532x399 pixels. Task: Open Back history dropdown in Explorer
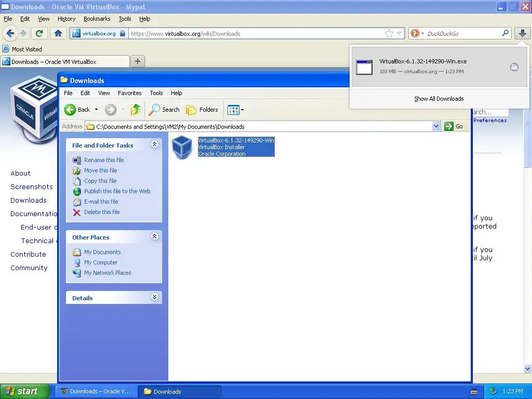(96, 110)
